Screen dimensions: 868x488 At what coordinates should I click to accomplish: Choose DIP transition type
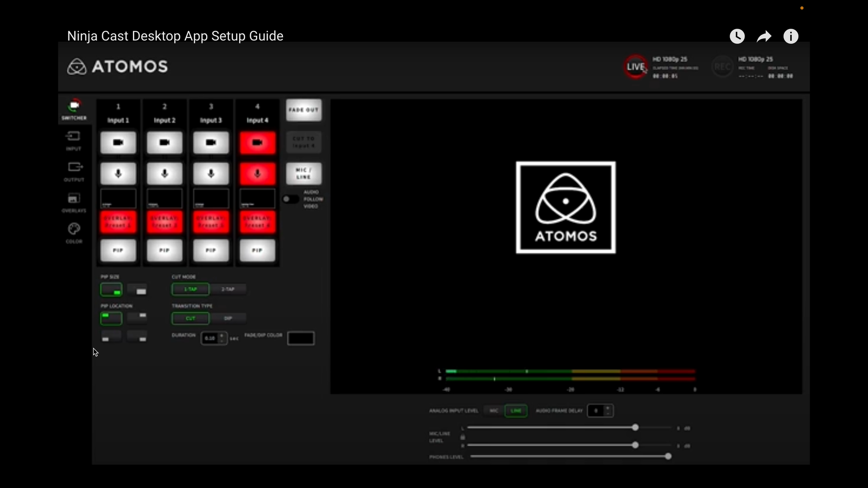[x=228, y=319]
